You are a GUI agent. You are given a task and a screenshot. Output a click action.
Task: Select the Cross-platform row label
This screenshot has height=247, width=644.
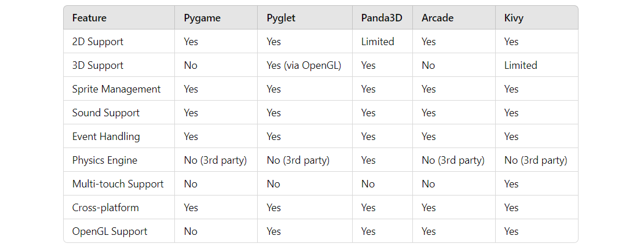click(105, 208)
